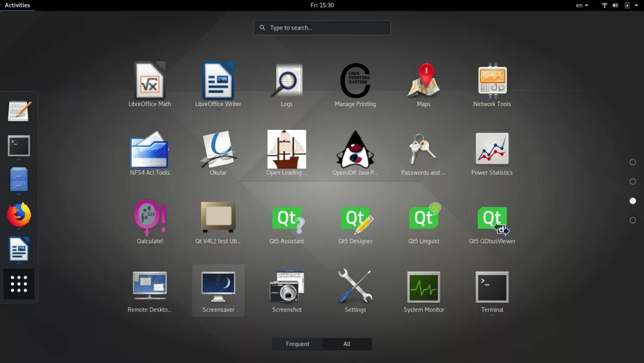Open text editor in the dash
644x363 pixels.
click(19, 111)
